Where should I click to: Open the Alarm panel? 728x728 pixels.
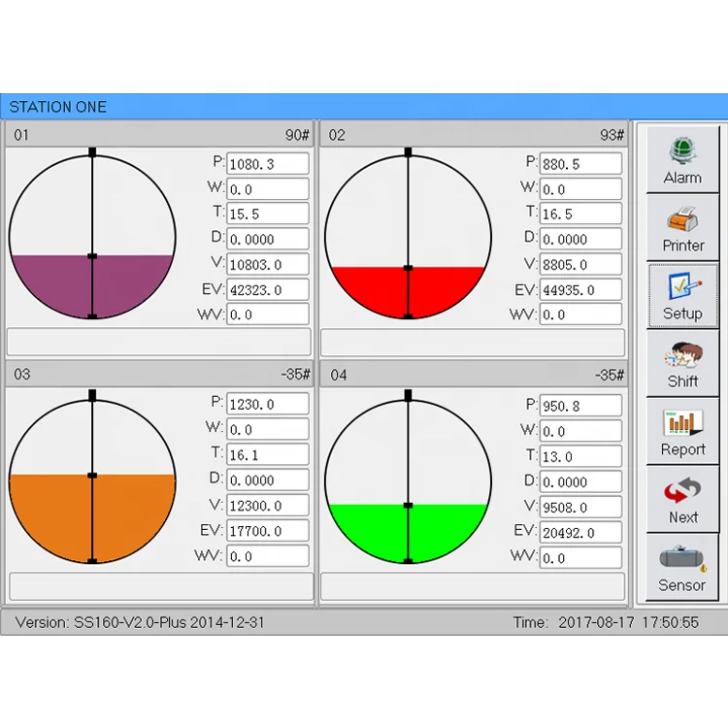pos(682,159)
